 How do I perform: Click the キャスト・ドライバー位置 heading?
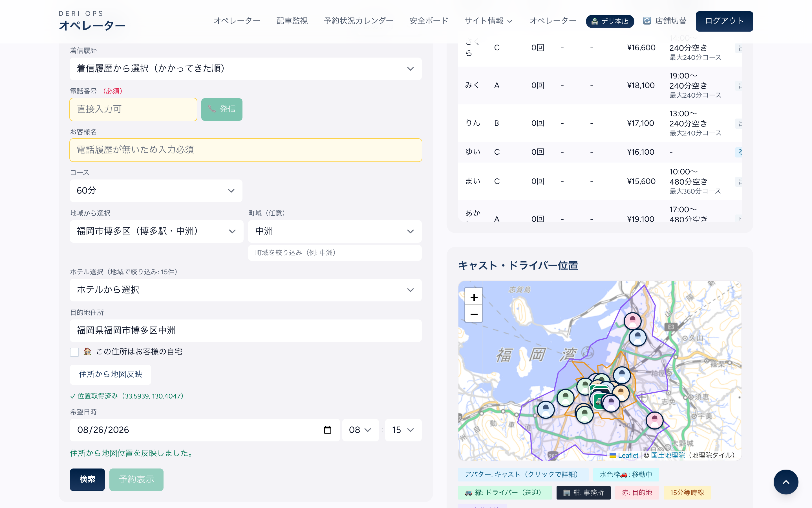click(x=518, y=265)
